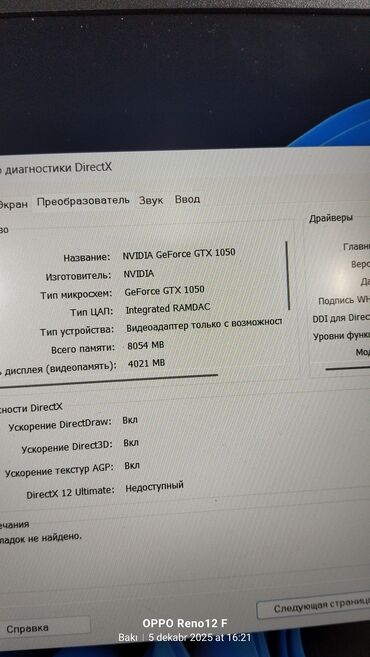370x657 pixels.
Task: Select the 8054 MB total memory value
Action: click(x=145, y=346)
